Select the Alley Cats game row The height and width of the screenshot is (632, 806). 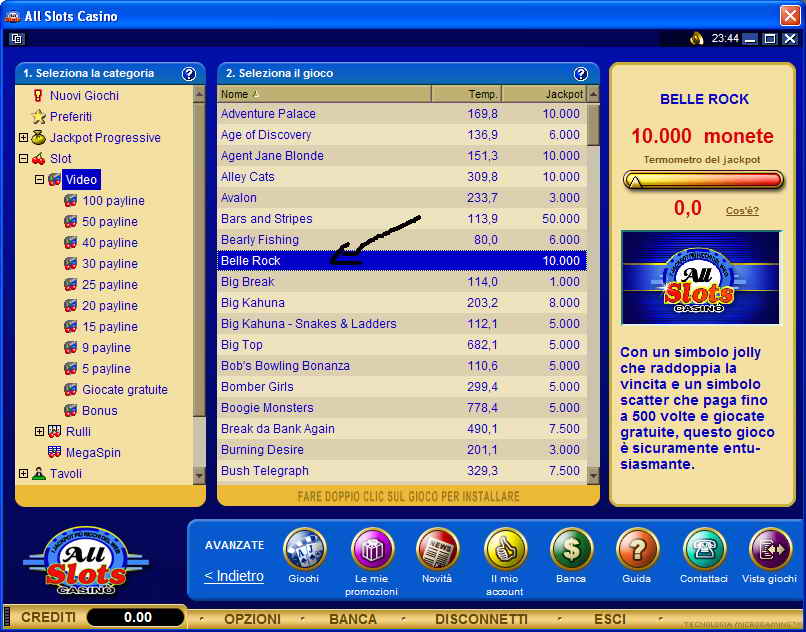402,177
